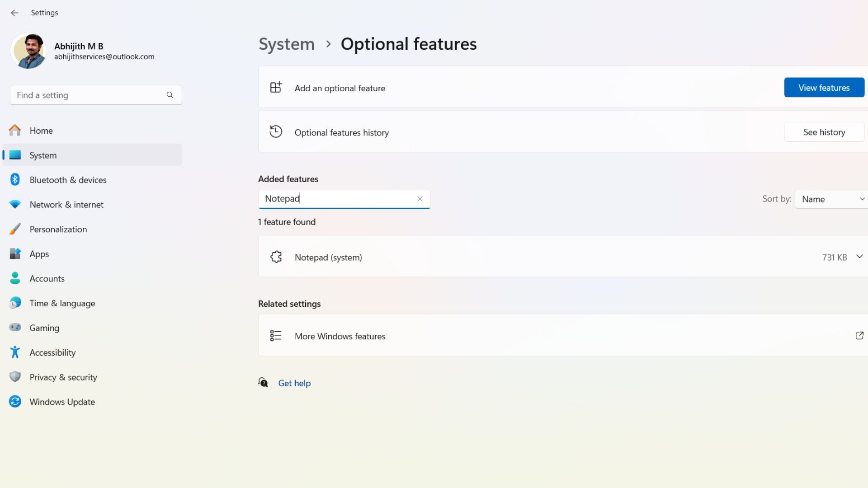Click the back arrow at top left
This screenshot has width=868, height=488.
pos(15,13)
